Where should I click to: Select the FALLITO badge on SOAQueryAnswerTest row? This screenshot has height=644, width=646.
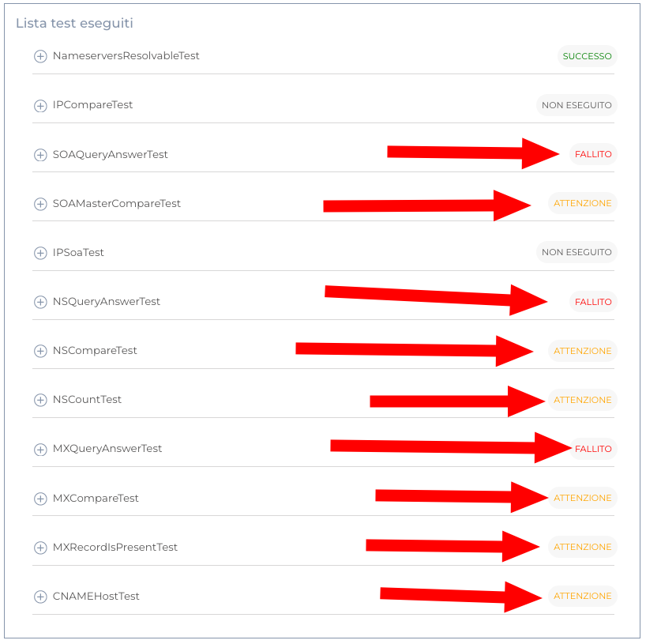tap(592, 154)
